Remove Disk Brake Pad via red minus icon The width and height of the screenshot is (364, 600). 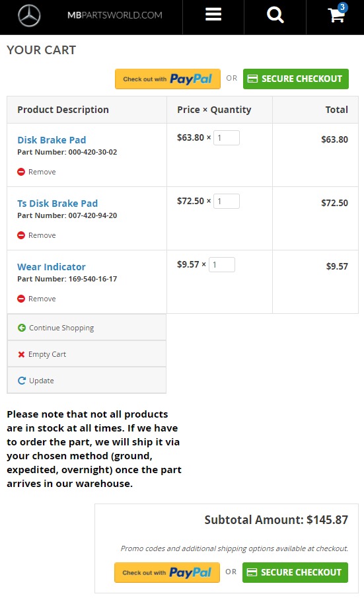pos(21,172)
